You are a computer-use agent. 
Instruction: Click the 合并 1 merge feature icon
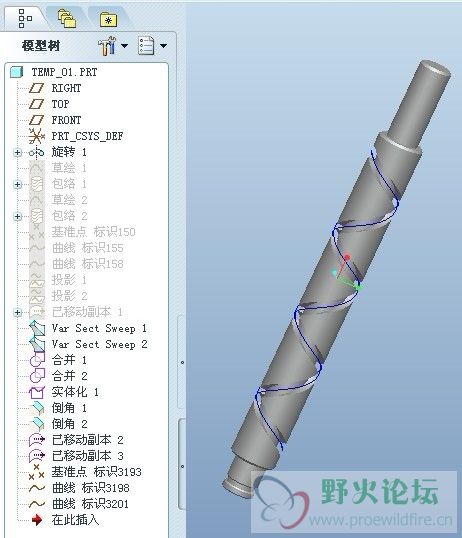click(x=37, y=360)
